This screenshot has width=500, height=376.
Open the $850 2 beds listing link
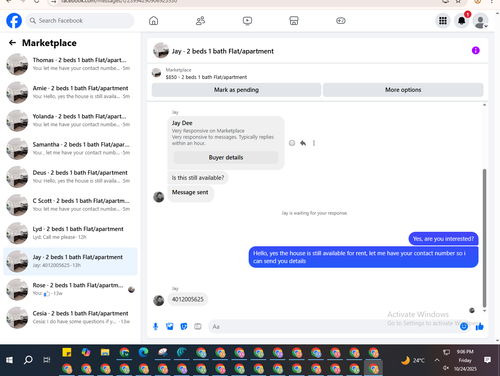(x=206, y=77)
